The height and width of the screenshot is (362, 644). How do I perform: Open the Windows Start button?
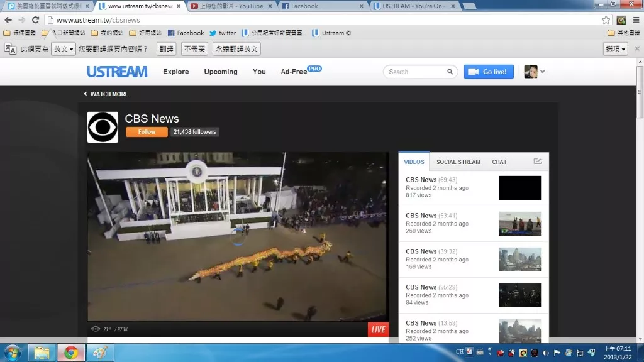tap(13, 353)
